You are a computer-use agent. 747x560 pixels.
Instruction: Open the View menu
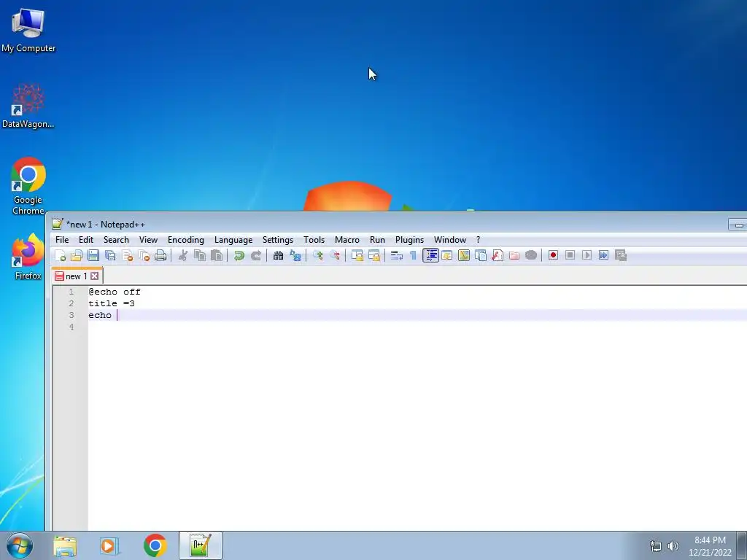pos(148,240)
